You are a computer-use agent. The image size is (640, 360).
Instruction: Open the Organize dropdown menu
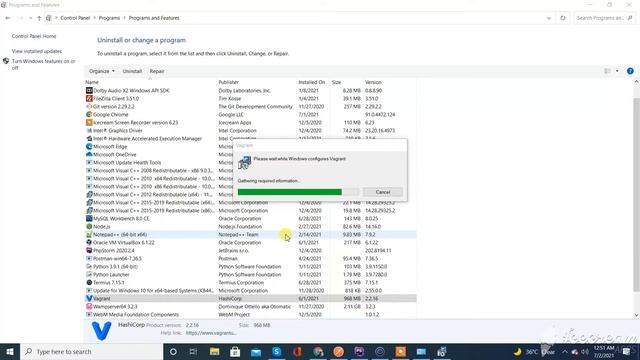[x=102, y=71]
